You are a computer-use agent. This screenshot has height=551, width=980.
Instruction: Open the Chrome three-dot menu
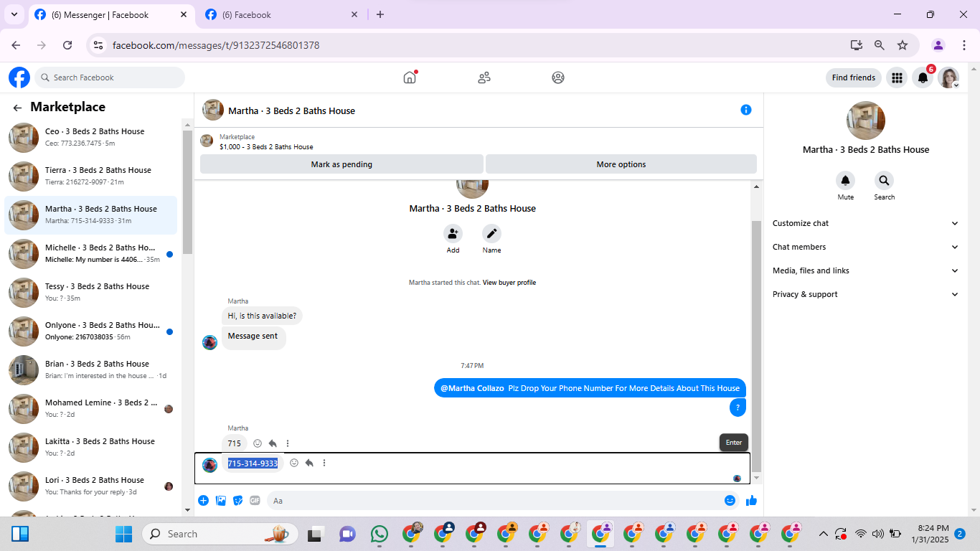964,45
